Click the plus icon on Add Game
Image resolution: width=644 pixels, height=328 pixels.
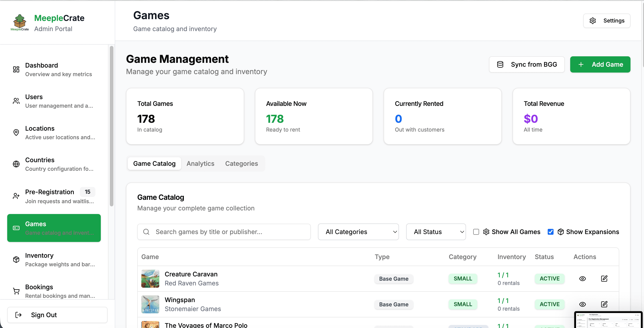pos(581,65)
